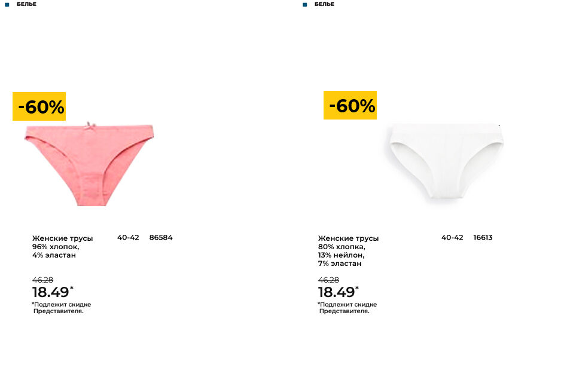Click the blue square icon beside left БЕЛЬЕ
The height and width of the screenshot is (392, 567).
tap(7, 4)
